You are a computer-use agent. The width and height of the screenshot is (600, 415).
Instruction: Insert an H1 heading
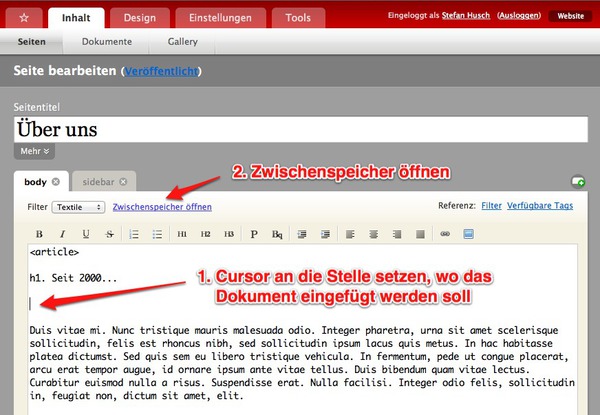click(182, 234)
